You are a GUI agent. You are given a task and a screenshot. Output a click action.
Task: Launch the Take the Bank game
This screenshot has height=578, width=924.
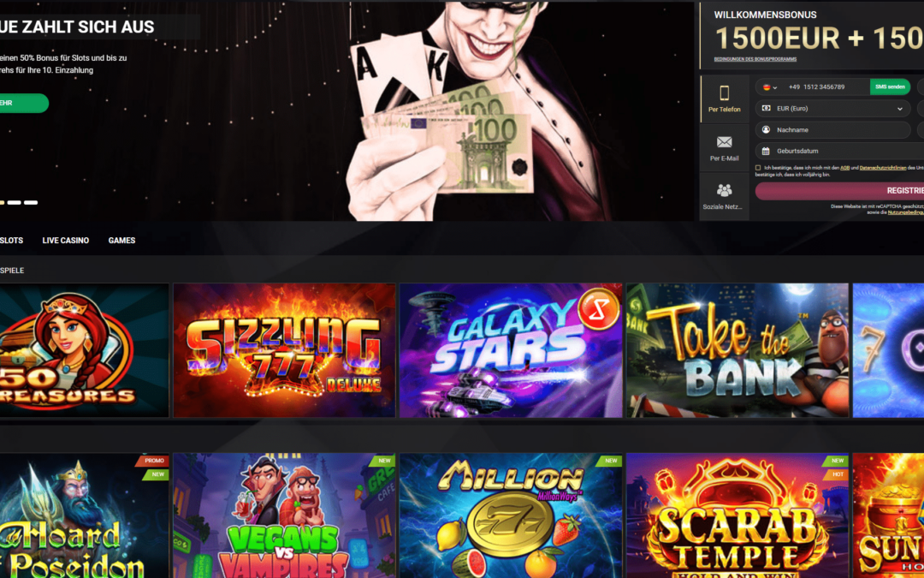pyautogui.click(x=737, y=350)
